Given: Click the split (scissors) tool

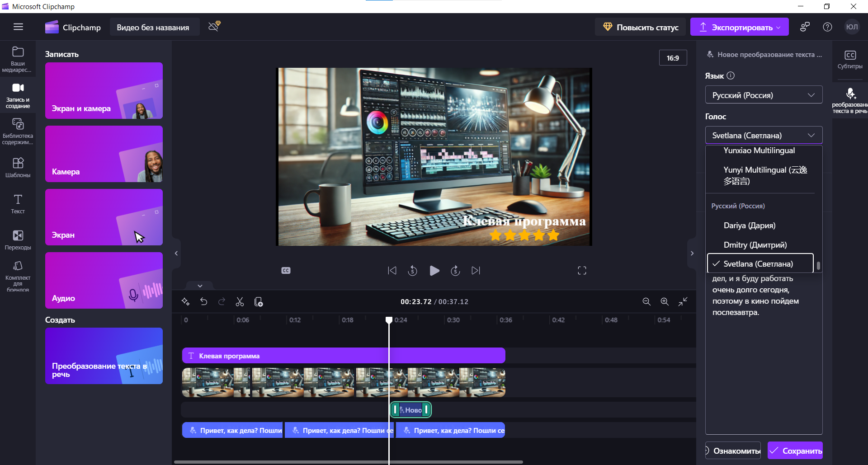Looking at the screenshot, I should click(240, 302).
